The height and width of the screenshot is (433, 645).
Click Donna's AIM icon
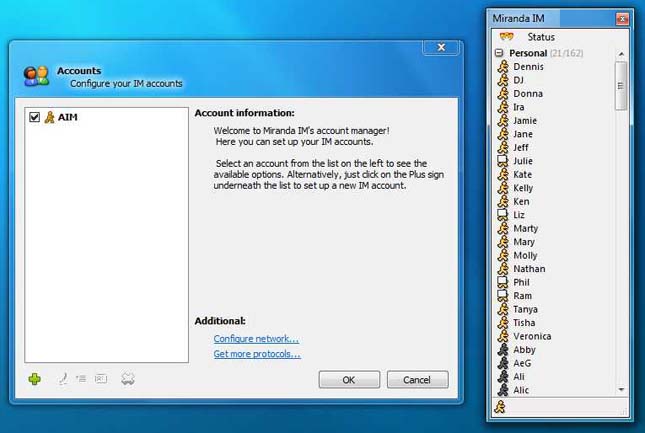click(503, 93)
